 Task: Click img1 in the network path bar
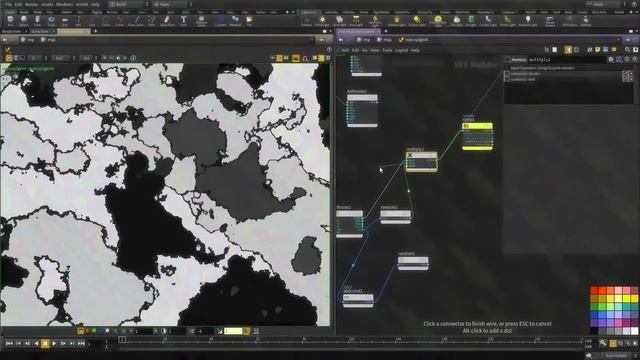(384, 40)
